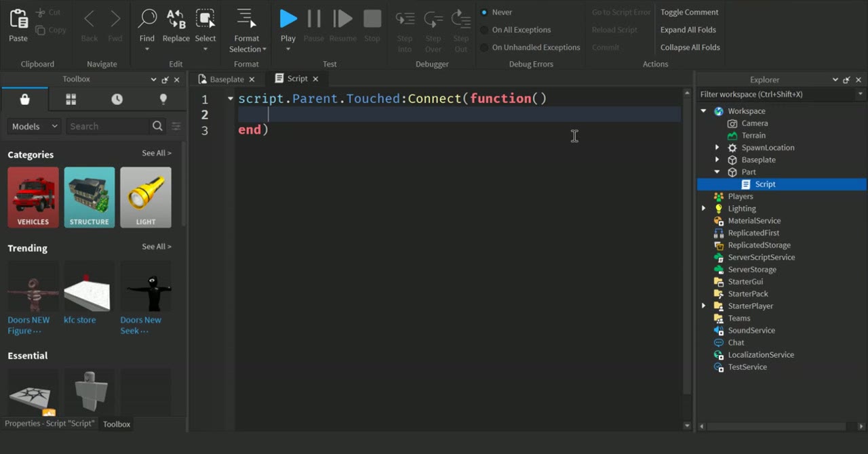The width and height of the screenshot is (868, 454).
Task: Open the Play options dropdown arrow
Action: click(x=288, y=49)
